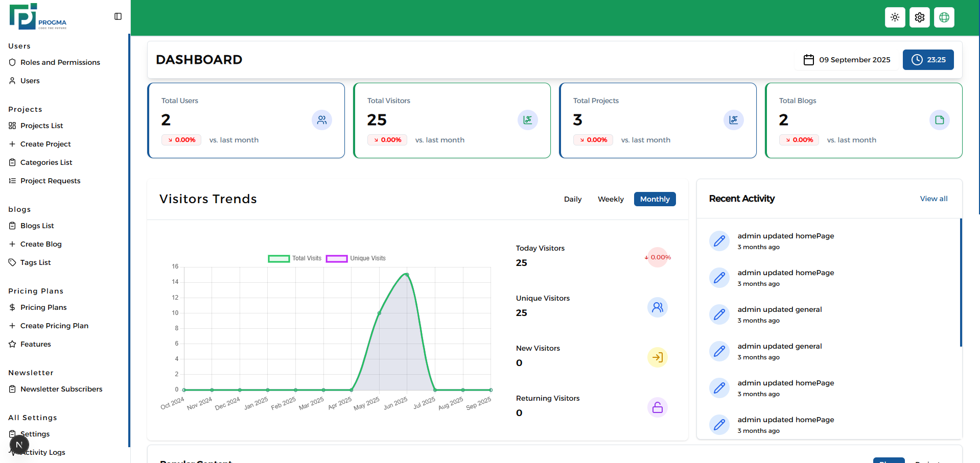This screenshot has height=463, width=980.
Task: Click the 09 September 2025 date field
Action: tap(847, 60)
